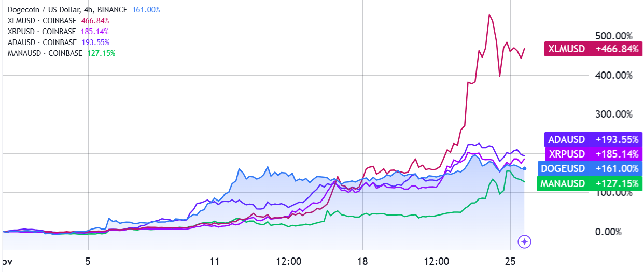Viewport: 644px width, 272px height.
Task: Click the purple sparkle icon below the chart
Action: (524, 241)
